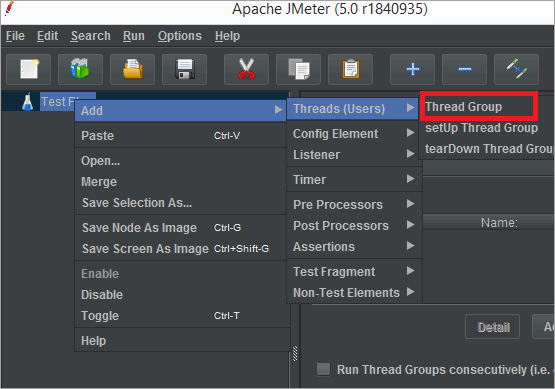Open the File menu
555x389 pixels.
coord(15,36)
